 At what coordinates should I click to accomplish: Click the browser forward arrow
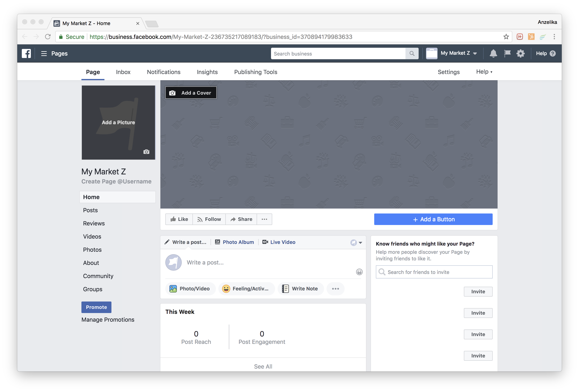[x=36, y=37]
